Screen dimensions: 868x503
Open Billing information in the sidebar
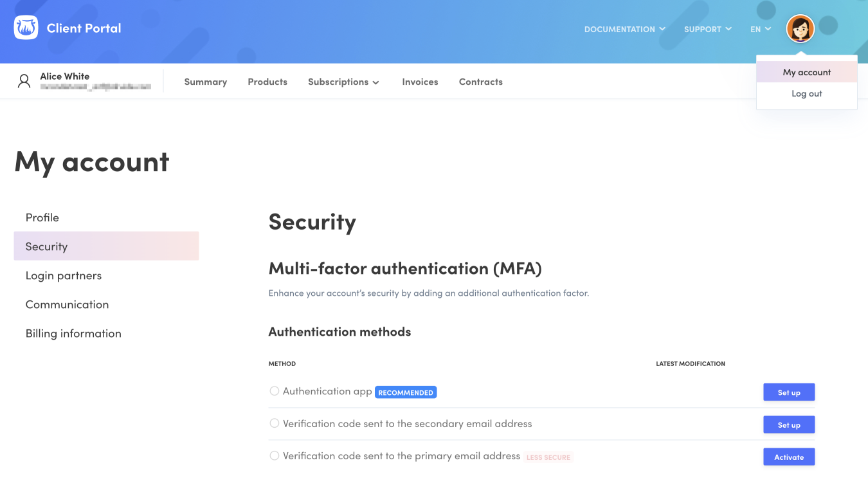click(x=73, y=333)
